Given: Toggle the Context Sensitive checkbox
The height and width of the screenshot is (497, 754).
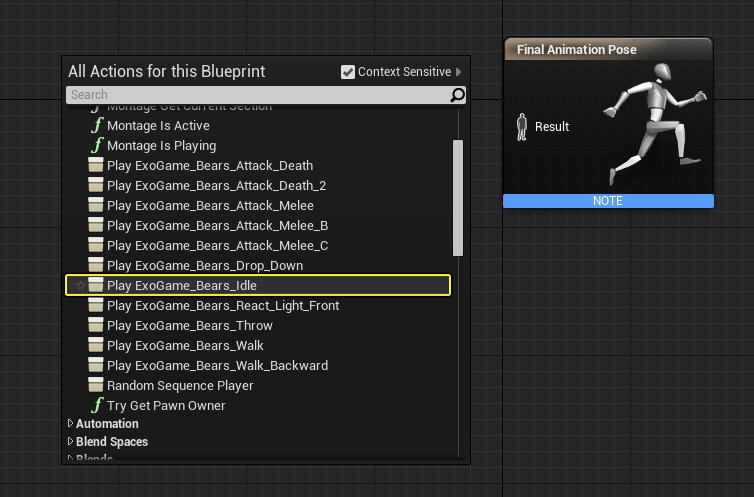Looking at the screenshot, I should click(348, 72).
